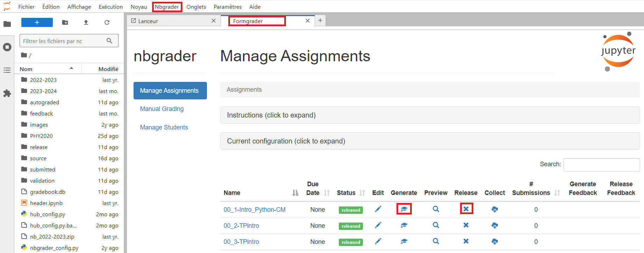
Task: Click the Jupyter logo in Formgrader page
Action: pyautogui.click(x=618, y=51)
